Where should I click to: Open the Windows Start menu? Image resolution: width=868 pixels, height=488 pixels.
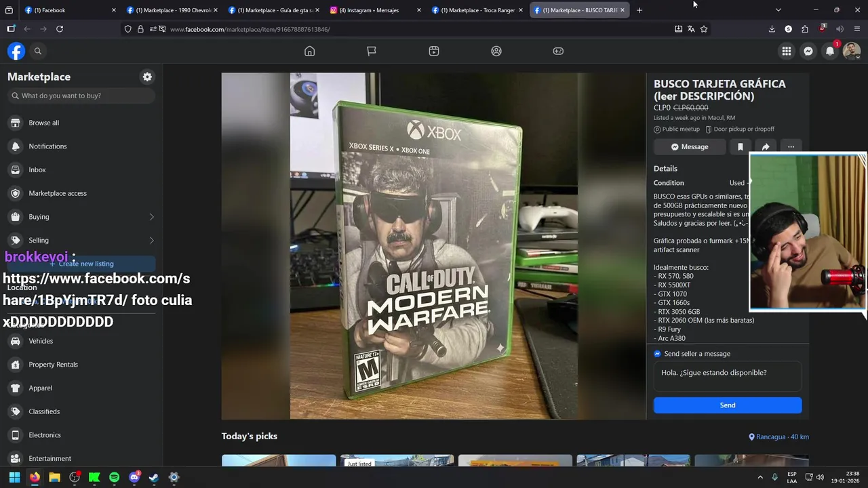pyautogui.click(x=15, y=477)
